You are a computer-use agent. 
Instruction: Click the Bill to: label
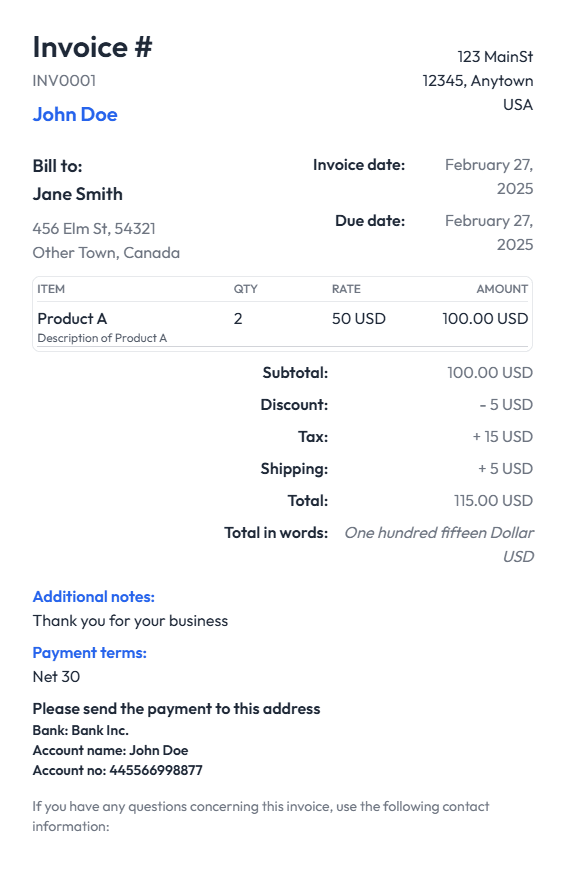tap(57, 166)
